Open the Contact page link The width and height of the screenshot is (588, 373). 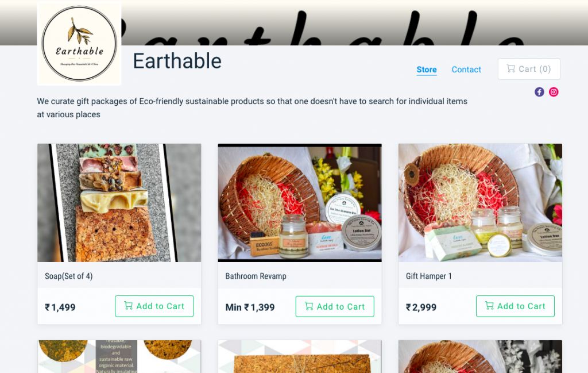(x=466, y=70)
